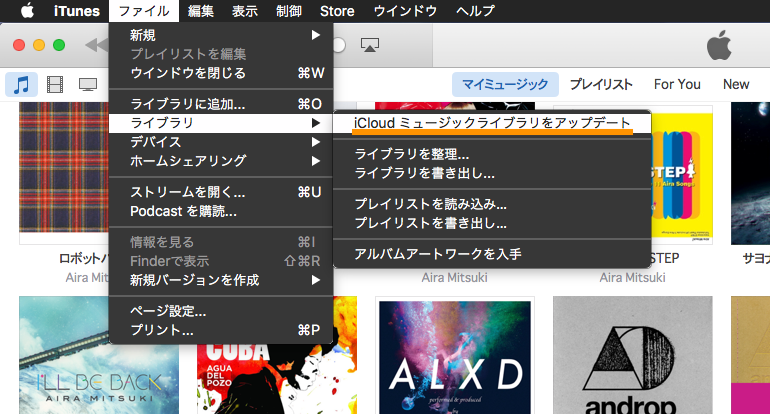Expand the 新規 submenu
This screenshot has width=770, height=414.
(x=221, y=35)
